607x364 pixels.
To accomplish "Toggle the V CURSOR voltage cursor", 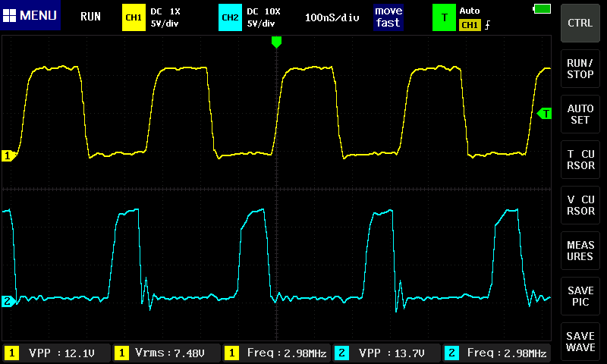I will pos(580,206).
